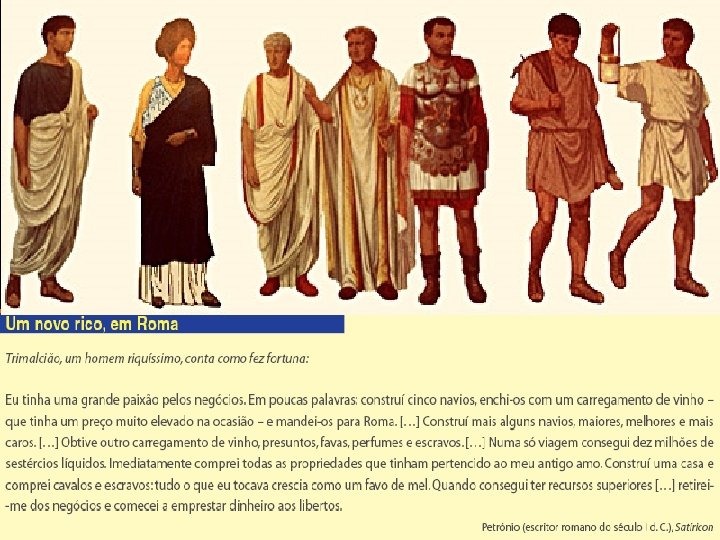
Task: Select the man in the brown tunic
Action: (x=564, y=158)
